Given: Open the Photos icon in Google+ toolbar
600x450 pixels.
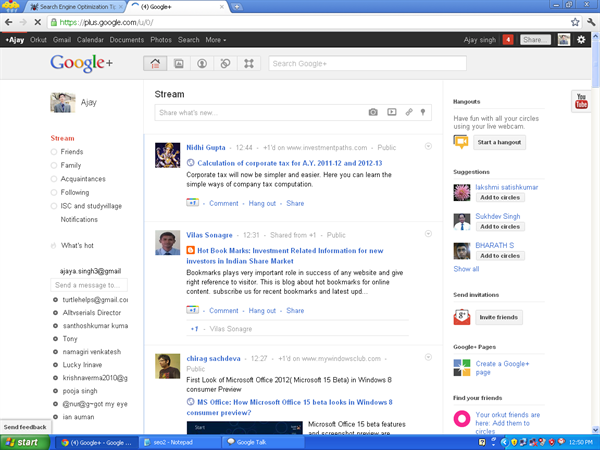Looking at the screenshot, I should pyautogui.click(x=179, y=64).
